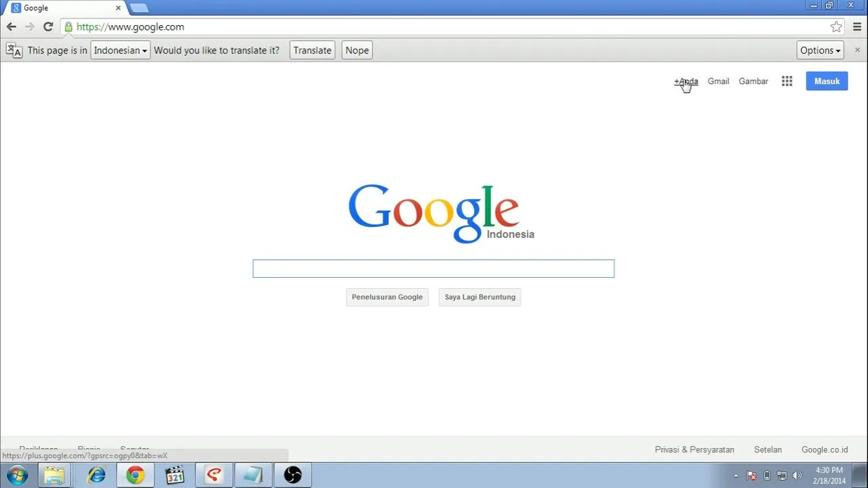Click the Google Indonesia logo

point(441,213)
